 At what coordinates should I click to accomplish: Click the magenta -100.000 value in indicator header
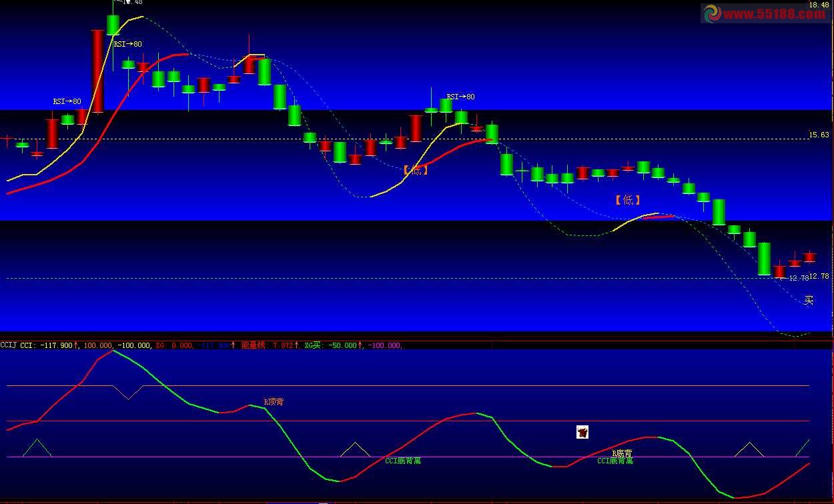click(385, 345)
